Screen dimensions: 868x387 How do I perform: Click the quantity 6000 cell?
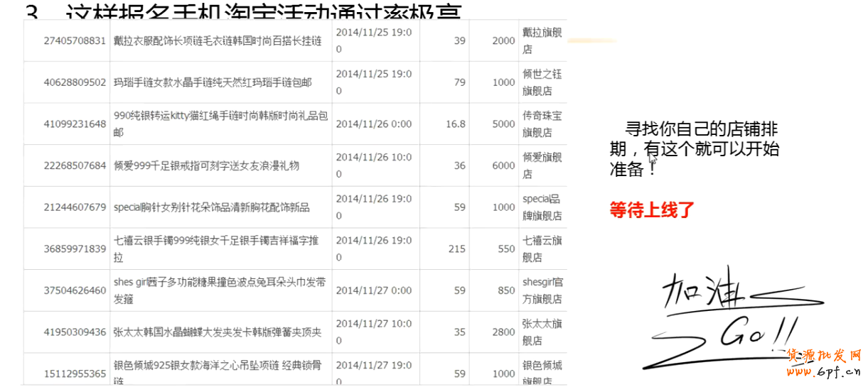point(503,165)
